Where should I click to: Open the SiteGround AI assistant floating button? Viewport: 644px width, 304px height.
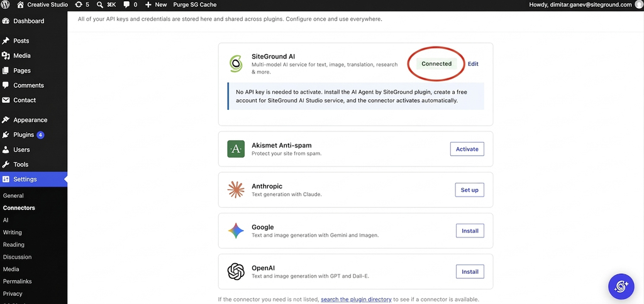pyautogui.click(x=621, y=286)
